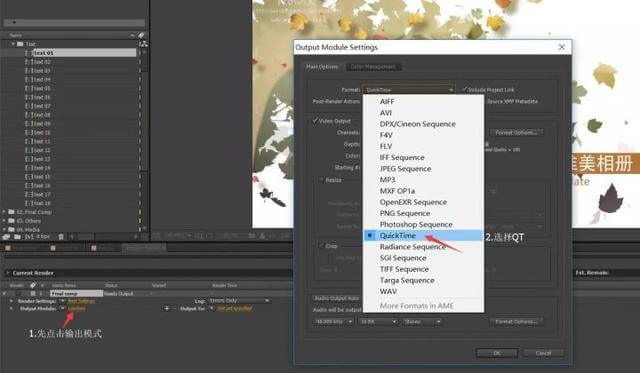
Task: Open video Format Options button
Action: [516, 133]
